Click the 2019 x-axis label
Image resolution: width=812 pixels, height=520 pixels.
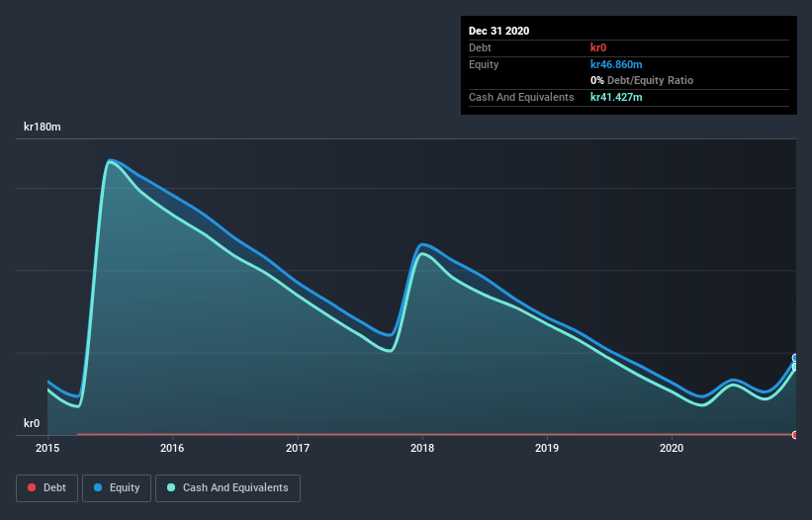(547, 448)
